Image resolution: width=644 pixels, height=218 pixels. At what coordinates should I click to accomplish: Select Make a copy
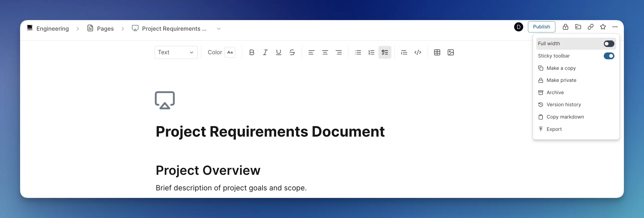tap(576, 68)
